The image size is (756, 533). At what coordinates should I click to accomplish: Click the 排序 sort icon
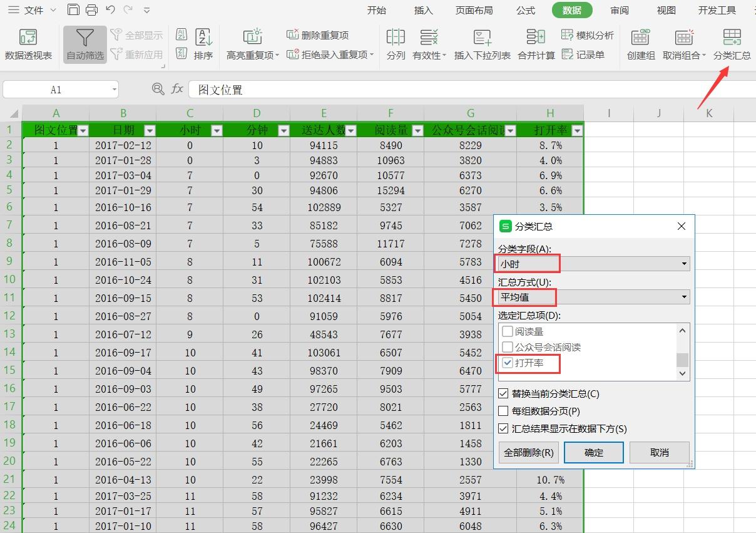(x=203, y=44)
